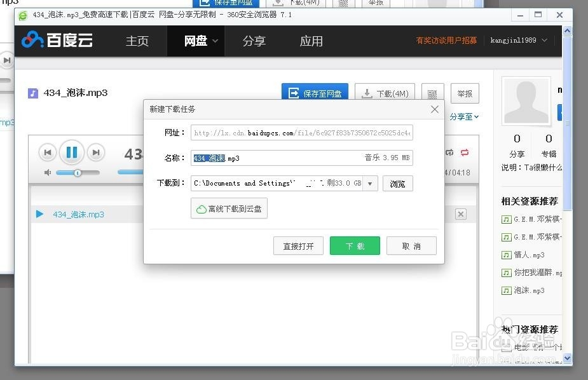The width and height of the screenshot is (588, 380).
Task: Click 离线下载到云盘 button
Action: [x=229, y=208]
